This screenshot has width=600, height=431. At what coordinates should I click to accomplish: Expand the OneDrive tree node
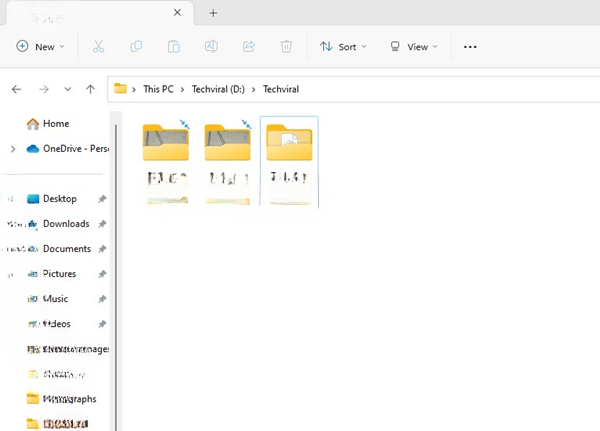(13, 149)
